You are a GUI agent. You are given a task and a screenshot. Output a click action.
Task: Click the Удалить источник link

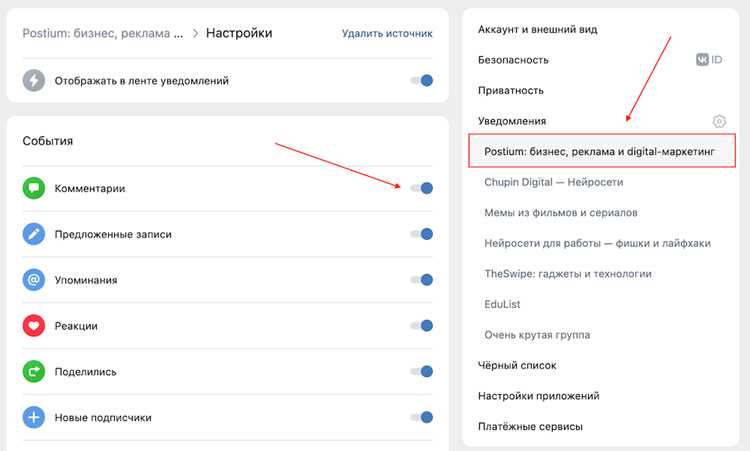coord(387,33)
